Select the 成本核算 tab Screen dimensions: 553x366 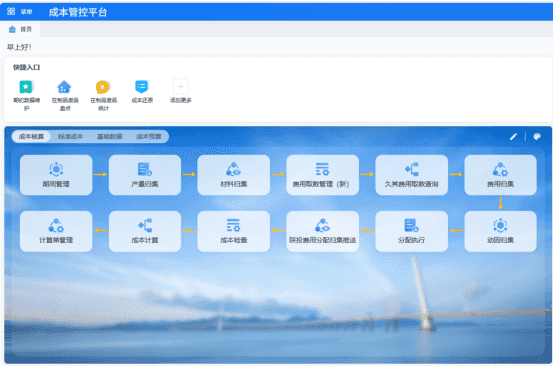tap(31, 136)
